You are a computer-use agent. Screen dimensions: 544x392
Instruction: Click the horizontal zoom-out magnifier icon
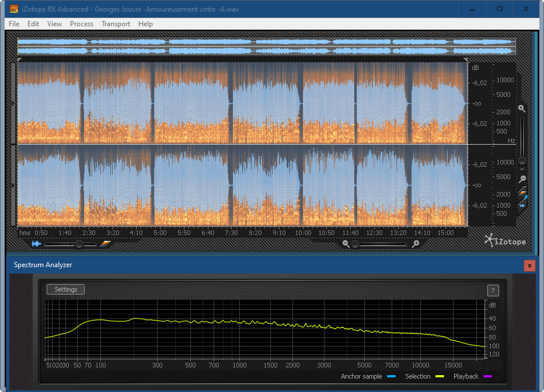tap(346, 244)
